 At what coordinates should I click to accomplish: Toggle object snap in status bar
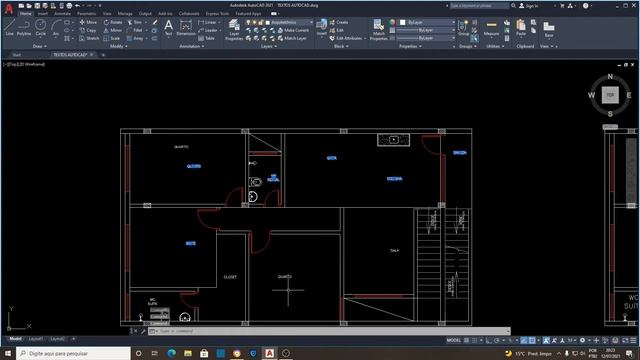[532, 340]
